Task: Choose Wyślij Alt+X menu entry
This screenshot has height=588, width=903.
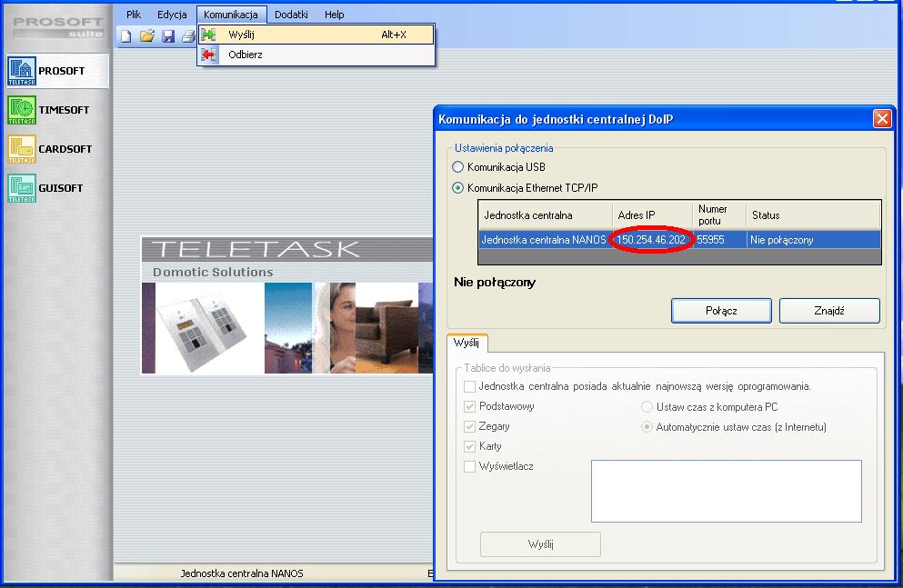Action: pyautogui.click(x=316, y=35)
